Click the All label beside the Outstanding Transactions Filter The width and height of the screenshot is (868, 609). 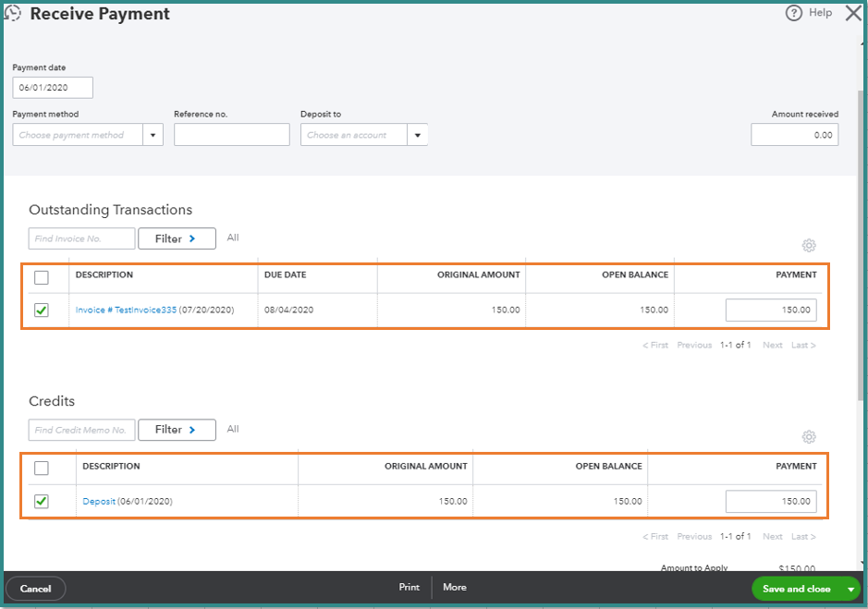click(x=233, y=238)
